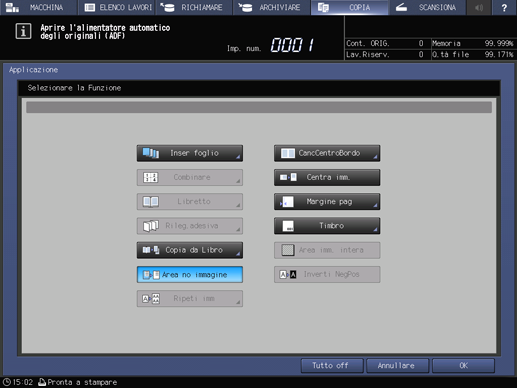517x388 pixels.
Task: Expand Combinare via corner arrow
Action: click(x=238, y=181)
